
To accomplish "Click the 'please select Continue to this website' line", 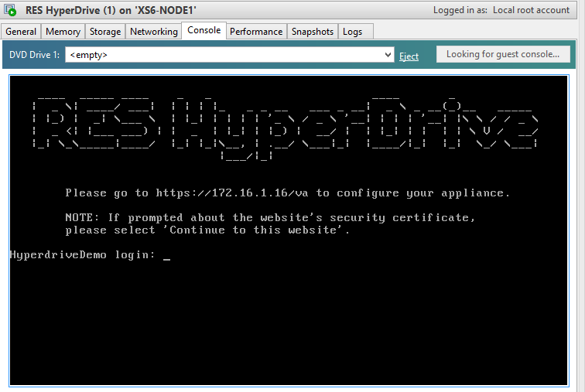I will (x=207, y=230).
